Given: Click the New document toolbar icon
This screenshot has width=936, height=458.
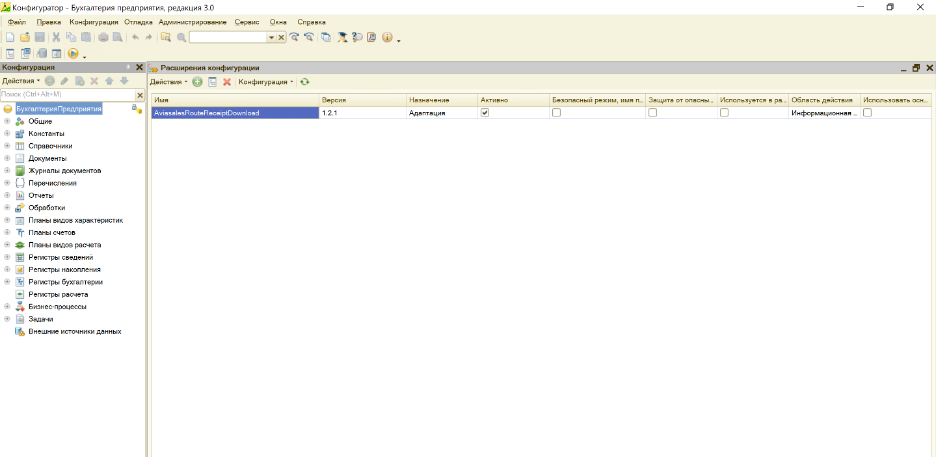Looking at the screenshot, I should pyautogui.click(x=10, y=37).
